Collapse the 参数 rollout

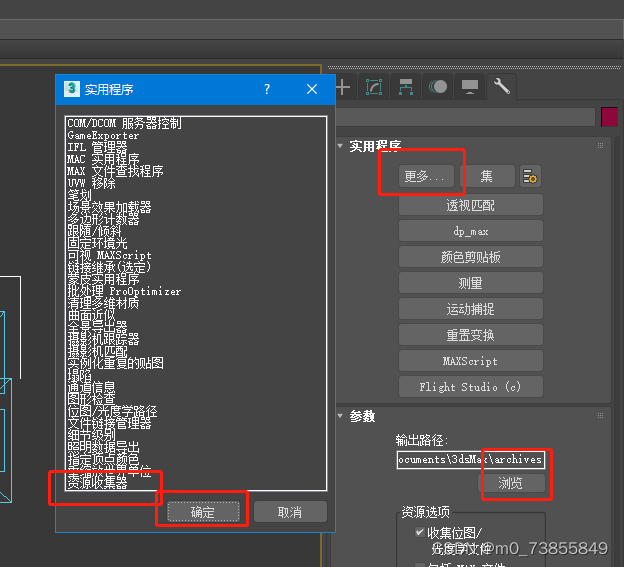[340, 416]
